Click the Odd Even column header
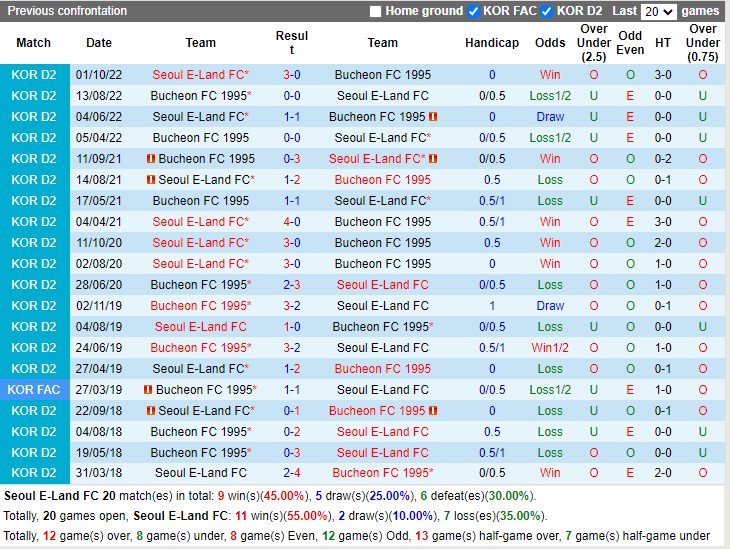Viewport: 730px width, 549px height. 630,43
